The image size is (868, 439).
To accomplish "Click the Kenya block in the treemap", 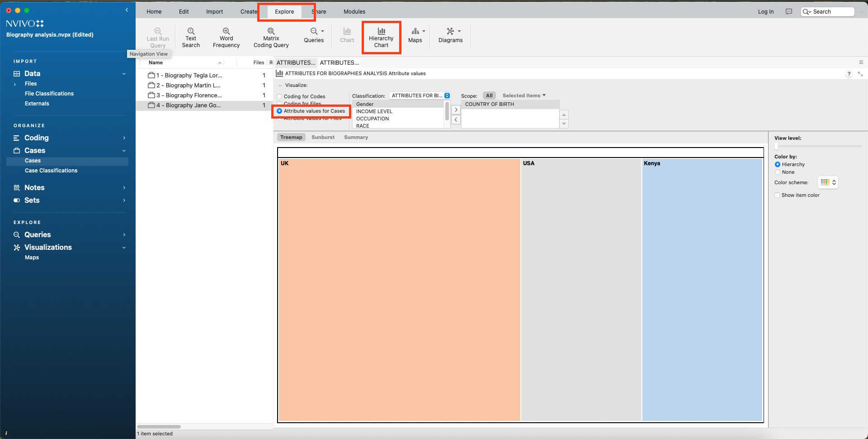I will coord(702,290).
